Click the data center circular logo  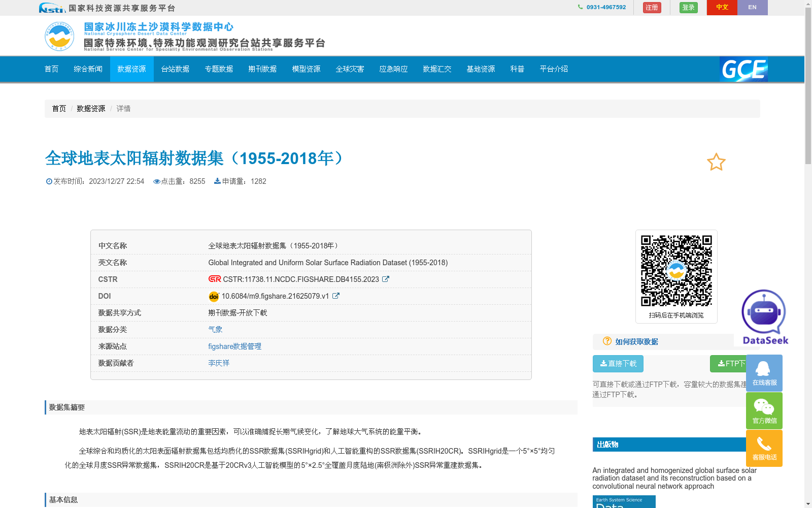[59, 36]
